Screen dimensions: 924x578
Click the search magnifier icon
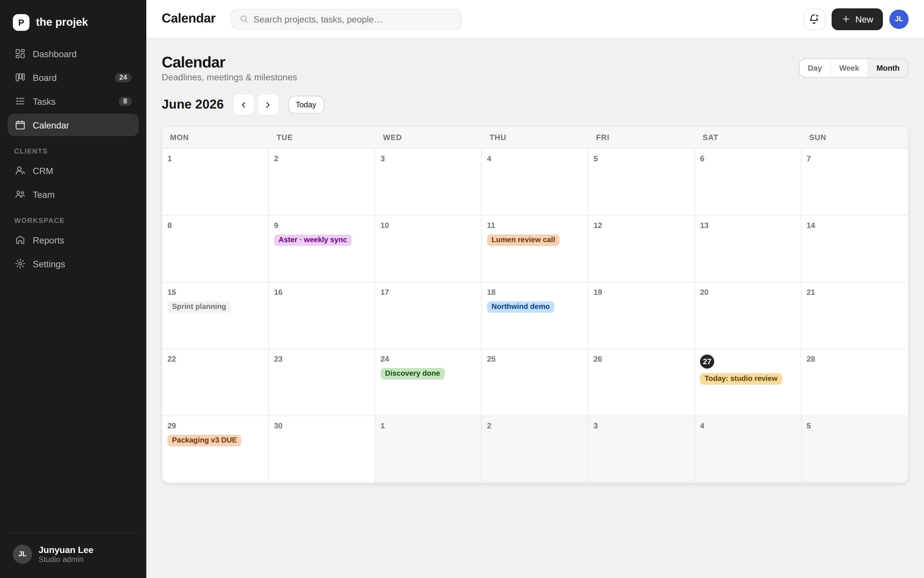pos(244,19)
